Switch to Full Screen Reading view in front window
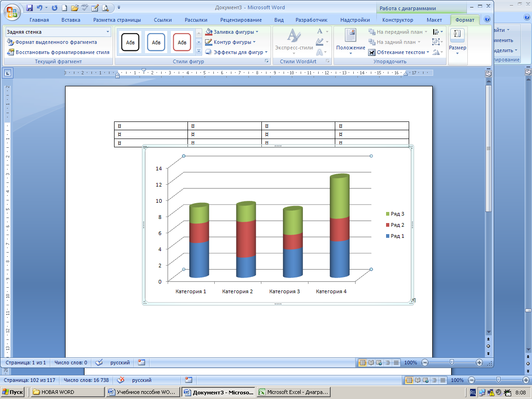The height and width of the screenshot is (399, 532). (371, 363)
